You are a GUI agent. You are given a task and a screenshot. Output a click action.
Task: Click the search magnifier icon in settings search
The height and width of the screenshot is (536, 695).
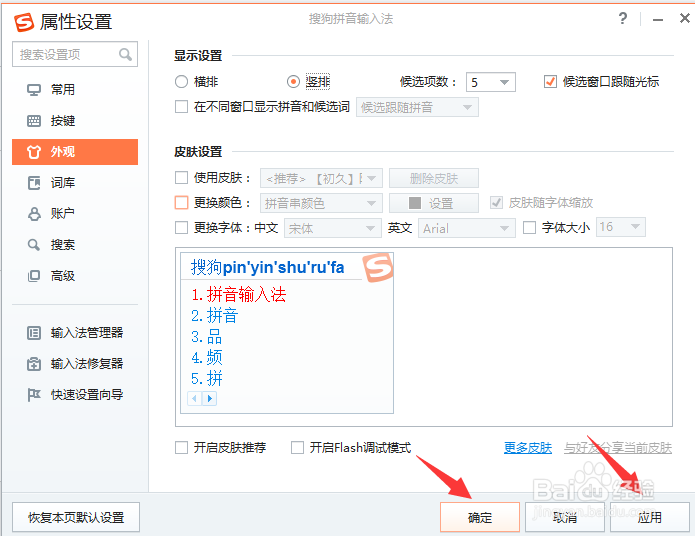(x=125, y=55)
